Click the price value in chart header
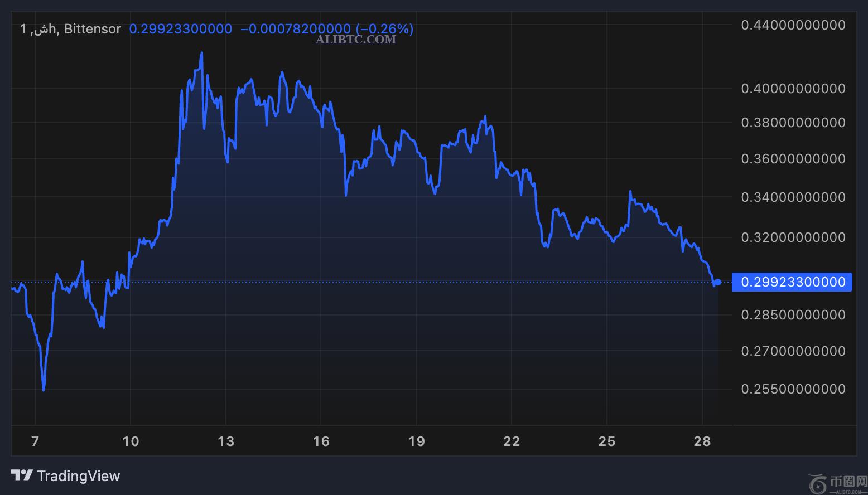868x495 pixels. tap(181, 29)
